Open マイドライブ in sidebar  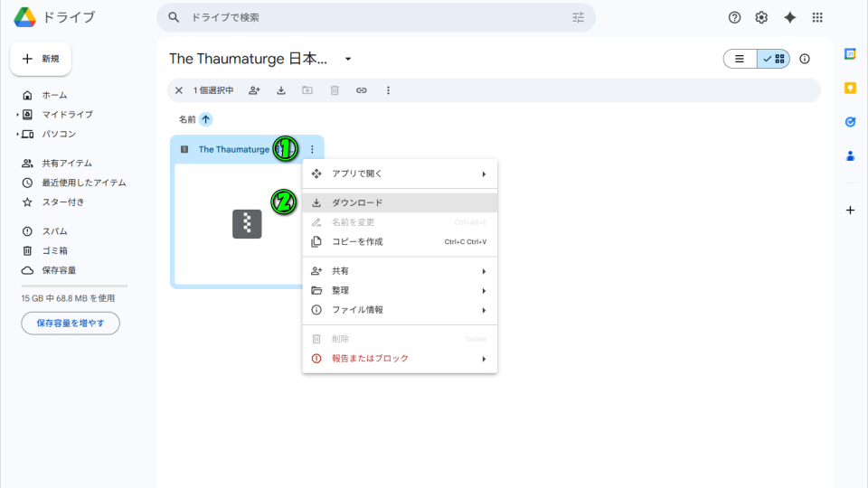pyautogui.click(x=67, y=115)
